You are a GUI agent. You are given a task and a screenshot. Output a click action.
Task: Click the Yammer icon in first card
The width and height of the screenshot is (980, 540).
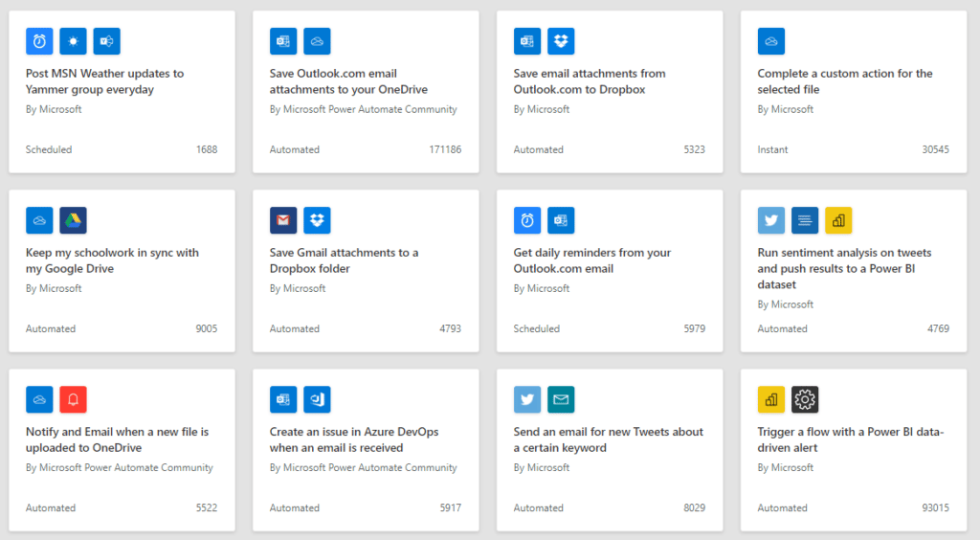tap(107, 41)
